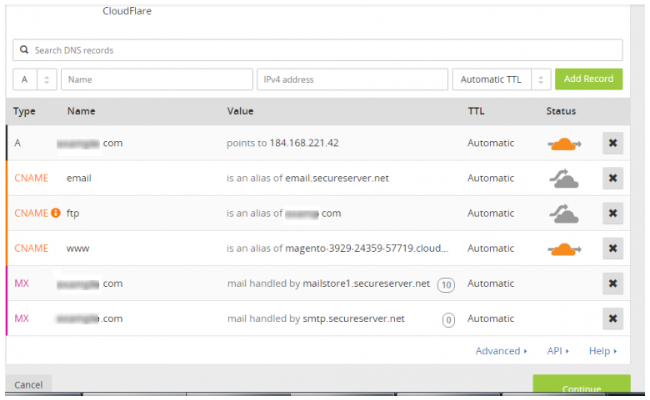Viewport: 650px width, 400px height.
Task: Click the green Add Record button
Action: tap(588, 79)
